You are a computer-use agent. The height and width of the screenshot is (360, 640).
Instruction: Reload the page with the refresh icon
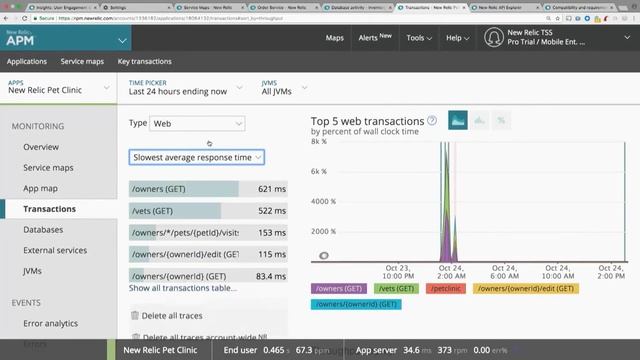24,18
